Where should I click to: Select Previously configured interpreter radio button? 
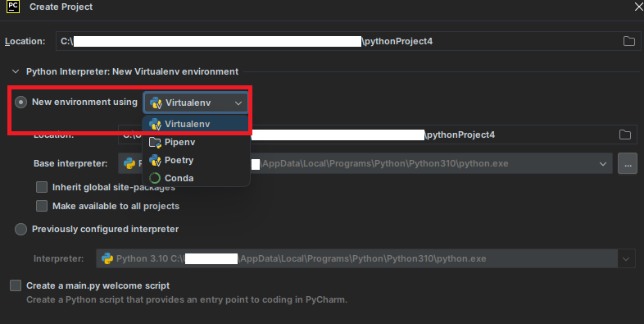click(21, 229)
